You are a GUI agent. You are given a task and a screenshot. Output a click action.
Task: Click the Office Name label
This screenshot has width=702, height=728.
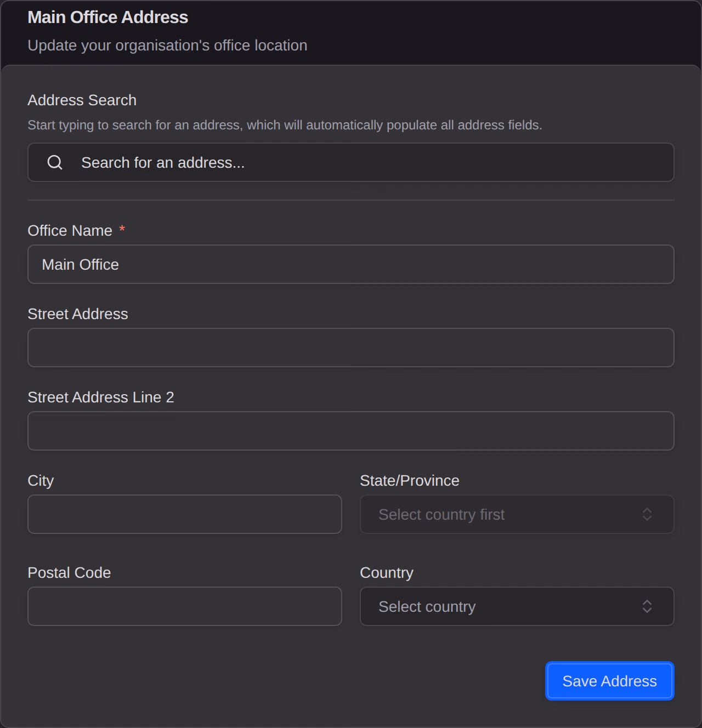coord(70,231)
